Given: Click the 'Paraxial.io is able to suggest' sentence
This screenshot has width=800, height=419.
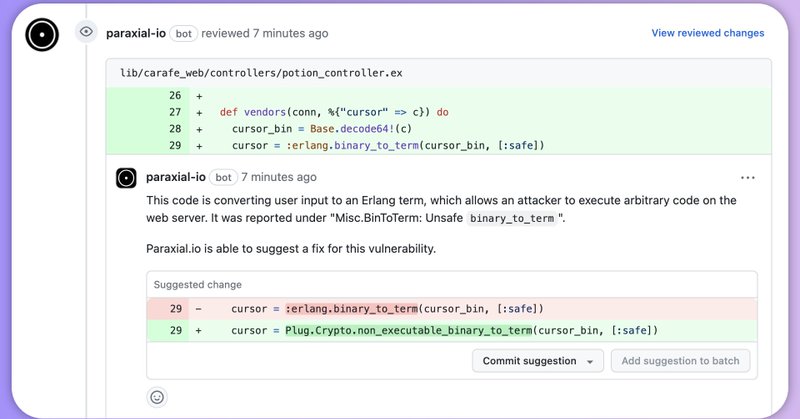Looking at the screenshot, I should click(x=291, y=249).
